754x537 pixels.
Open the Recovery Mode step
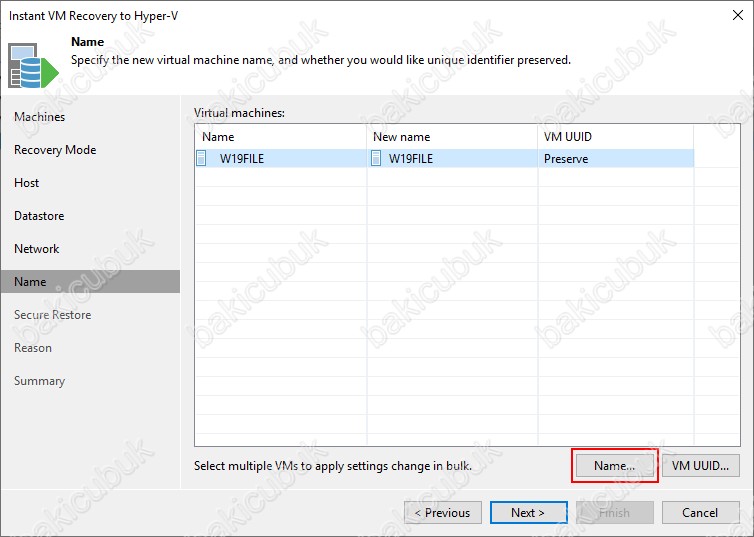click(55, 150)
